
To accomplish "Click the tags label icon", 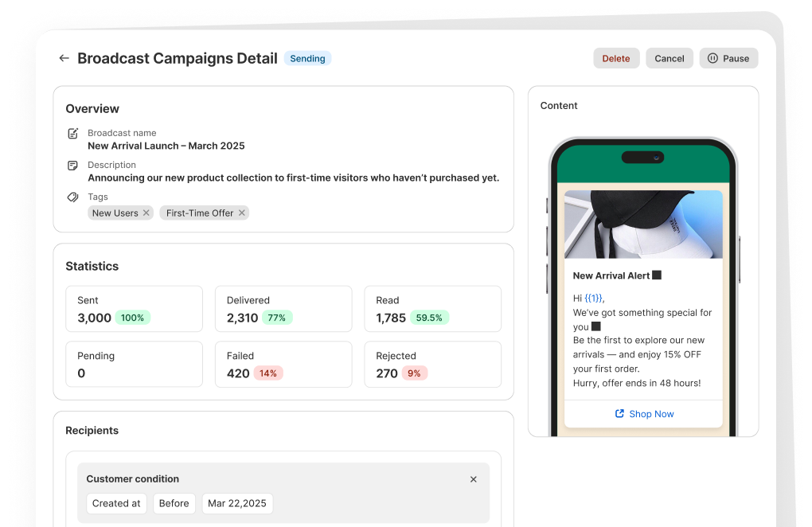I will (x=72, y=197).
